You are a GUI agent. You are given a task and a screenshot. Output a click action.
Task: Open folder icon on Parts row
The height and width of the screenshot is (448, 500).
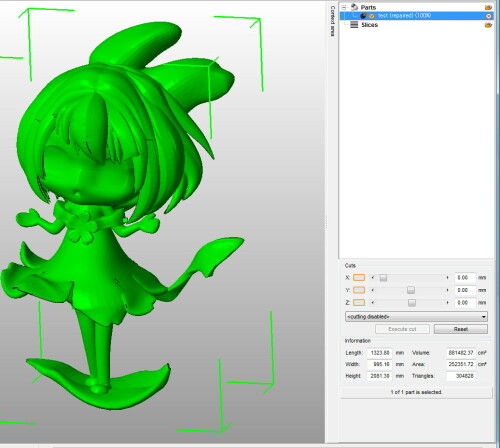pyautogui.click(x=488, y=7)
